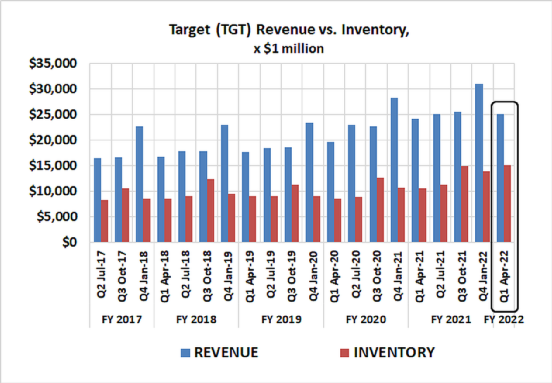Select the 'Q3 Oct-21' quarter label
The width and height of the screenshot is (552, 383).
[462, 276]
